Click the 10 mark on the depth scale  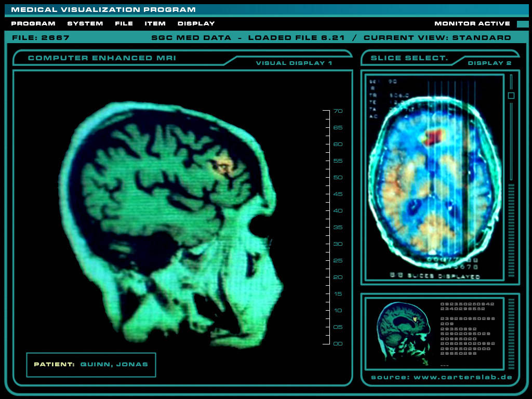[338, 311]
